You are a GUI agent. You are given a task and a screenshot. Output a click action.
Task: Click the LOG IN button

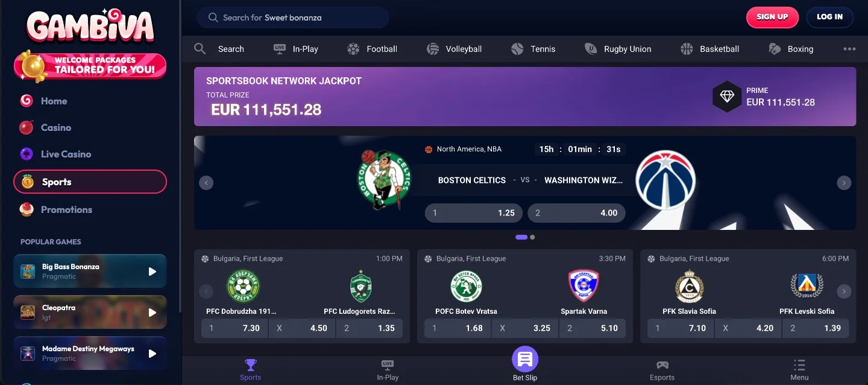tap(829, 17)
